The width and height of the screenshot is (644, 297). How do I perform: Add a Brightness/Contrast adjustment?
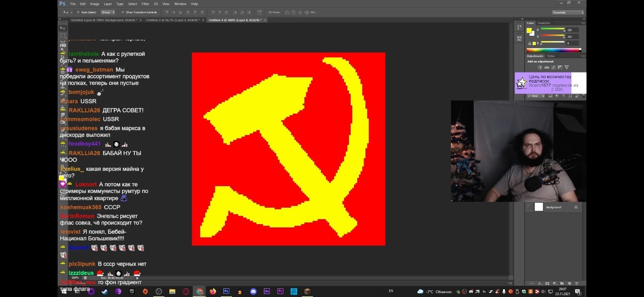click(x=540, y=67)
